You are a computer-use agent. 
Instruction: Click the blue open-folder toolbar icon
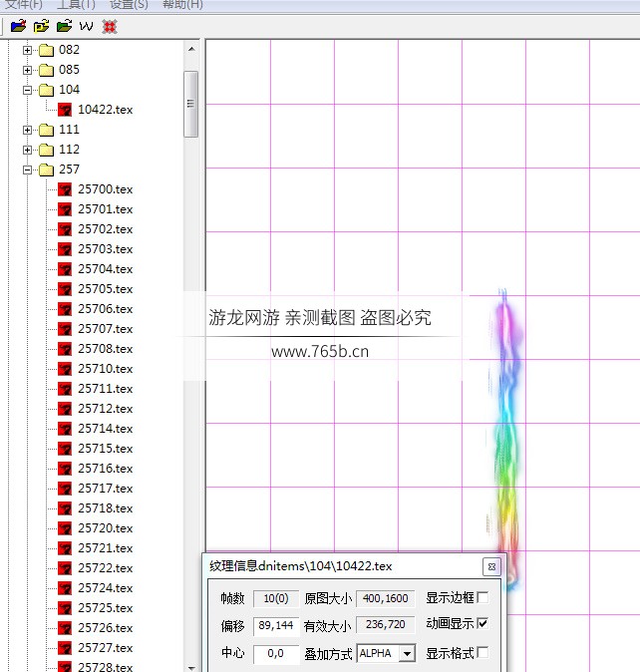click(x=18, y=27)
